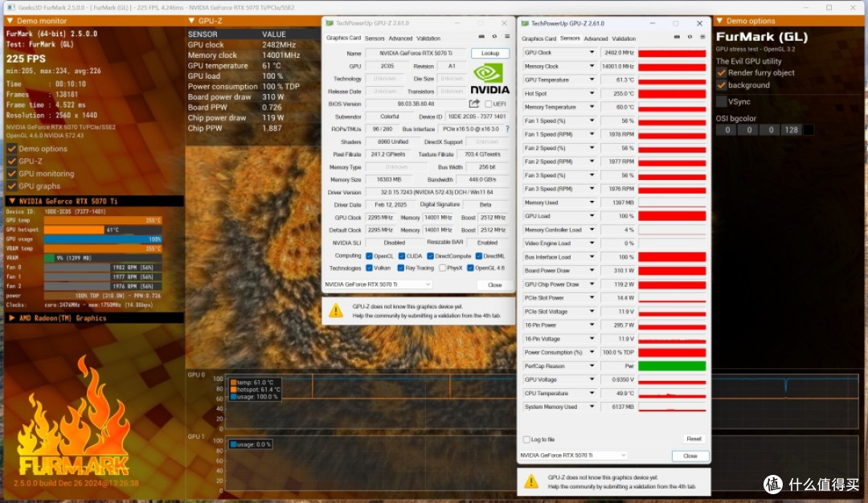Uncheck Demo options in Demo monitor panel
868x503 pixels.
pyautogui.click(x=11, y=149)
